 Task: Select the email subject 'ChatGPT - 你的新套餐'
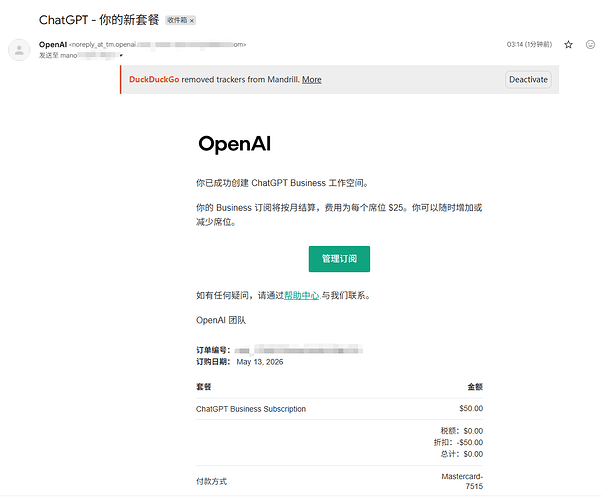(x=99, y=20)
